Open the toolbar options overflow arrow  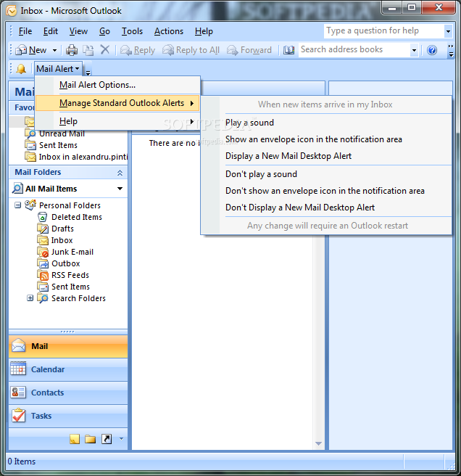(x=451, y=51)
